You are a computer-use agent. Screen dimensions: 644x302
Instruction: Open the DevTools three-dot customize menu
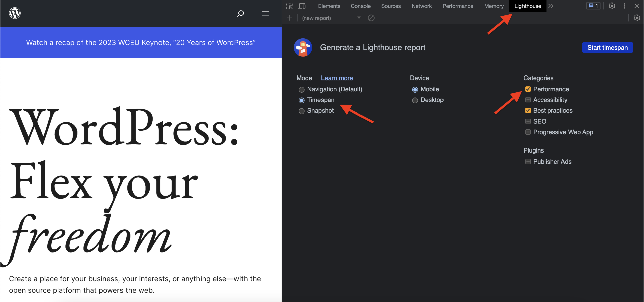pyautogui.click(x=624, y=6)
